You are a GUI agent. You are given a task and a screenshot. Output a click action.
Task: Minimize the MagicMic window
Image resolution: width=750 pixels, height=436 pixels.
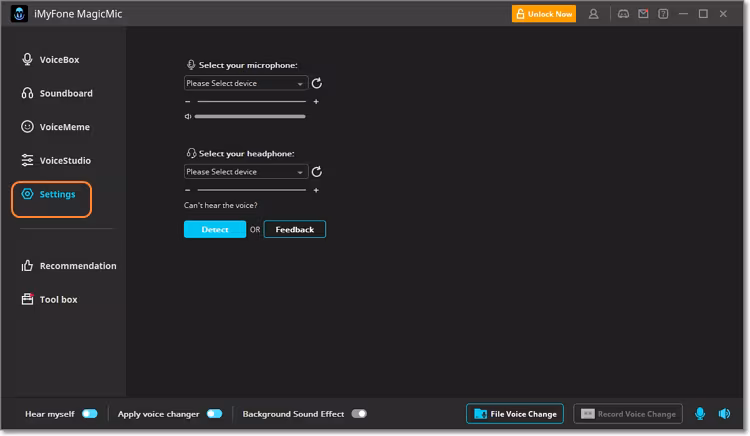(684, 14)
